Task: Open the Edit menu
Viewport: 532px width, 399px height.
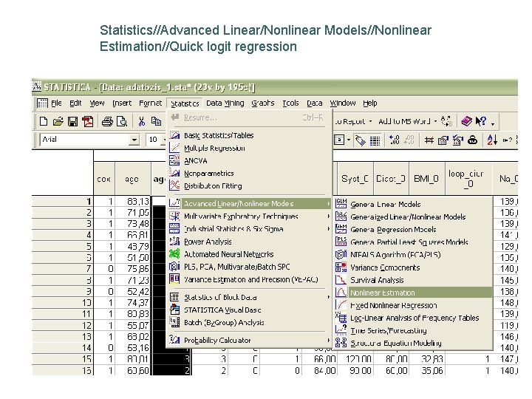Action: click(x=75, y=103)
